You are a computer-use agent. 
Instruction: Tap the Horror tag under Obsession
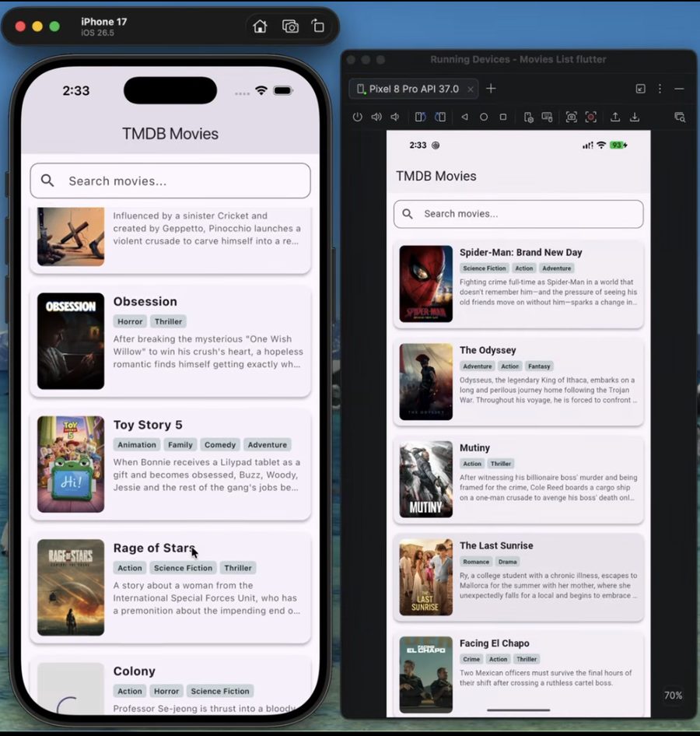(x=130, y=321)
